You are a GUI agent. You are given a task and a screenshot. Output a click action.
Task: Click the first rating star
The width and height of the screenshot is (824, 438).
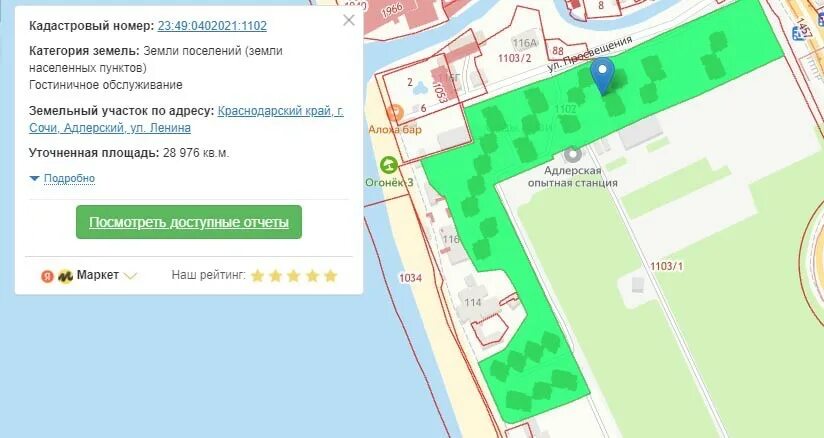[257, 276]
